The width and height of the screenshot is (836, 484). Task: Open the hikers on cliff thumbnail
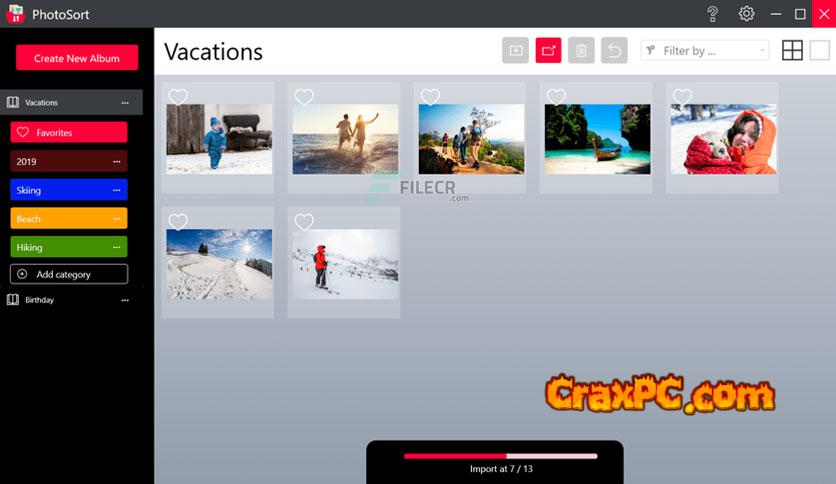coord(471,139)
